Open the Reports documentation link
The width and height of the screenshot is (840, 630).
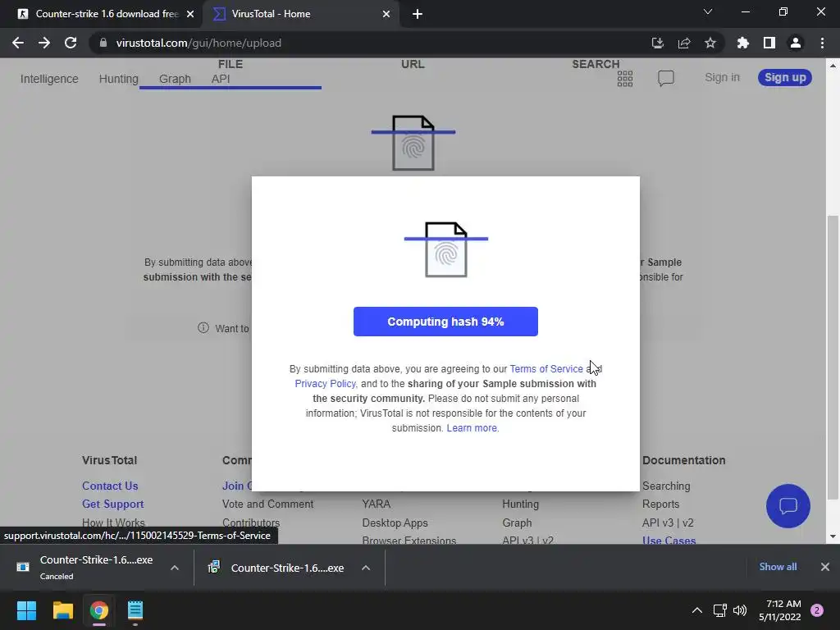pyautogui.click(x=660, y=504)
